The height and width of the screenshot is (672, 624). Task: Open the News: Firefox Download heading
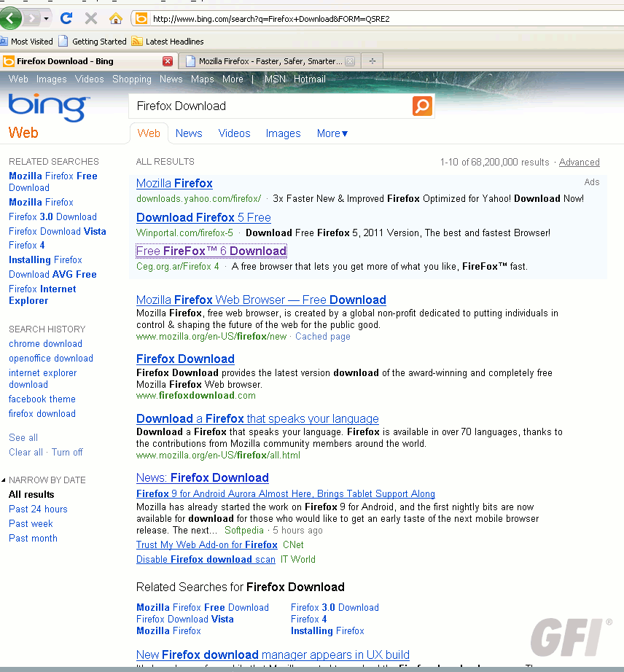[x=202, y=477]
